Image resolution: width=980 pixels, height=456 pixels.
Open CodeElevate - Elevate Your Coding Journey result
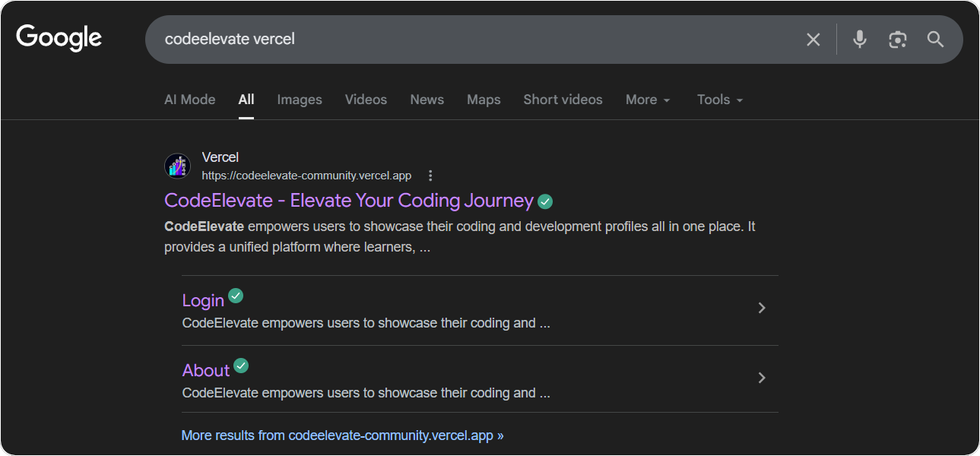pos(349,201)
